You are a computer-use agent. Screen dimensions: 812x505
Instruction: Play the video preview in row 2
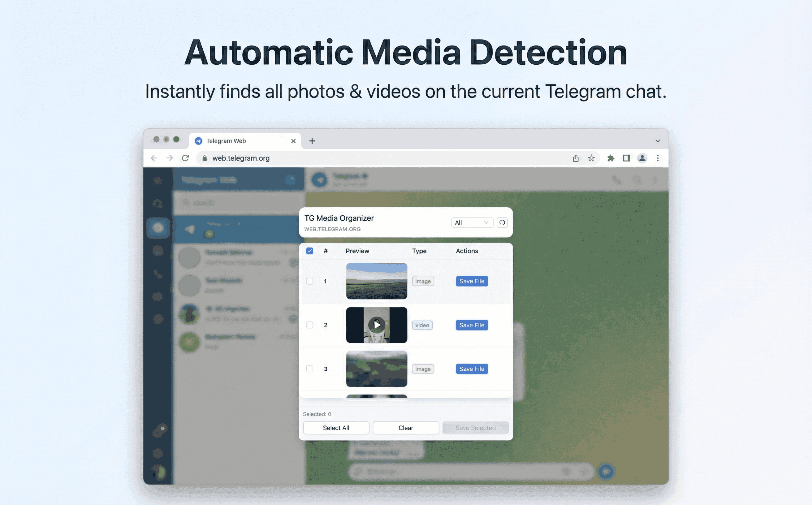point(377,324)
